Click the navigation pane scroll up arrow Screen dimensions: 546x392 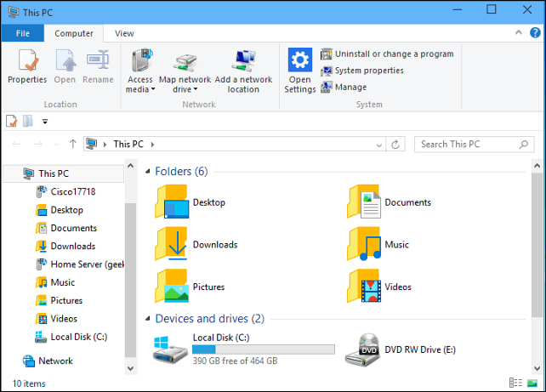point(131,166)
